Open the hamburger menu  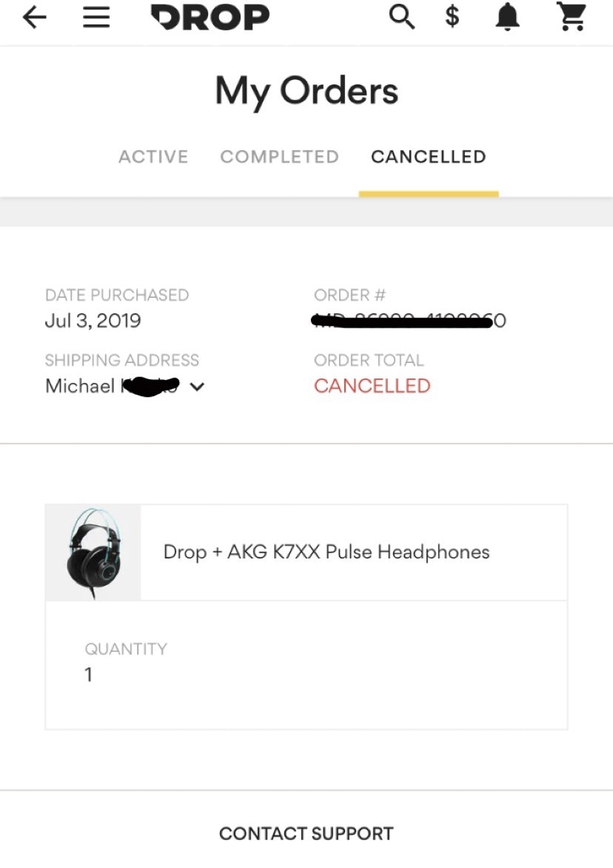(x=96, y=18)
